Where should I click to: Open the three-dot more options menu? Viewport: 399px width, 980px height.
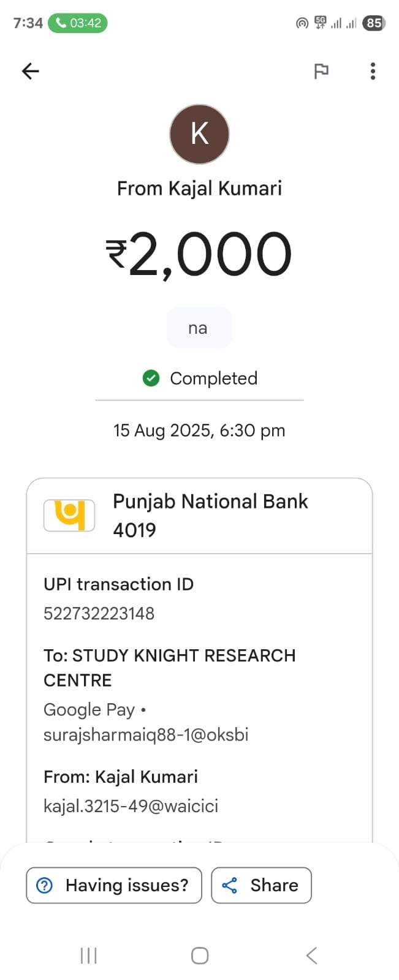pos(373,72)
